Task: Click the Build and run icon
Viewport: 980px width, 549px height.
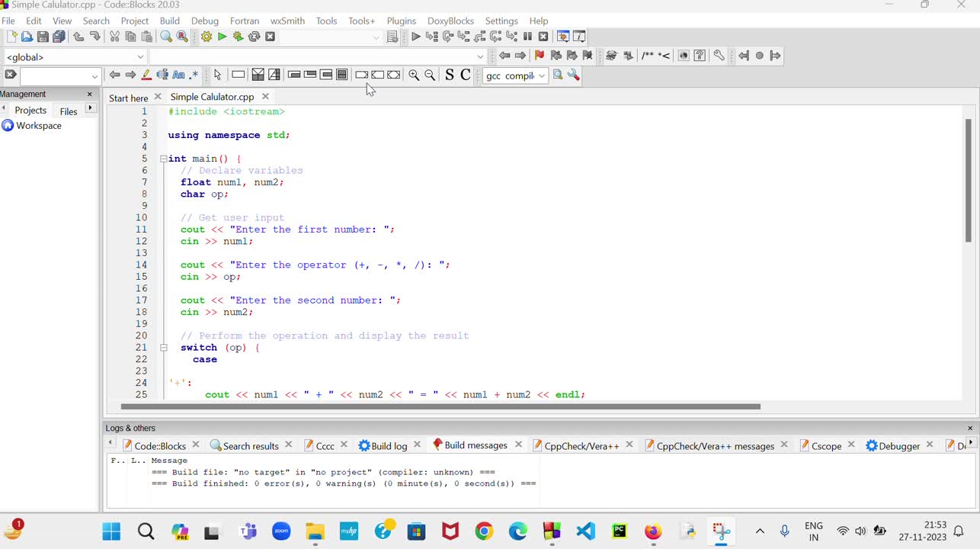Action: click(238, 37)
